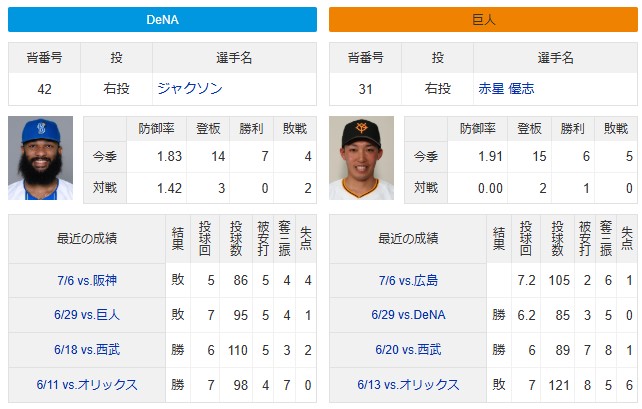
Task: Click the 7/6 vs.広島 game link
Action: (x=408, y=280)
